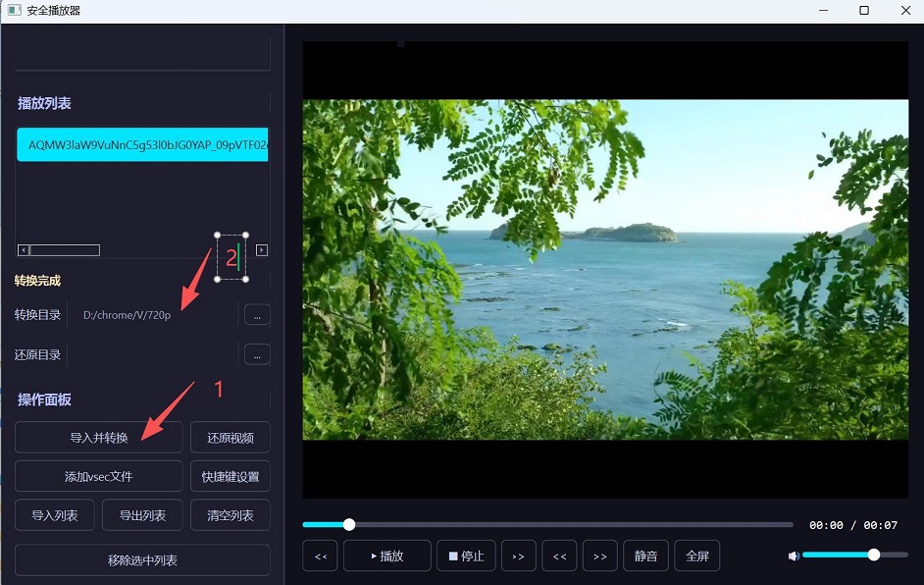This screenshot has height=585, width=924.
Task: Browse for the 还原目录 folder
Action: point(256,354)
